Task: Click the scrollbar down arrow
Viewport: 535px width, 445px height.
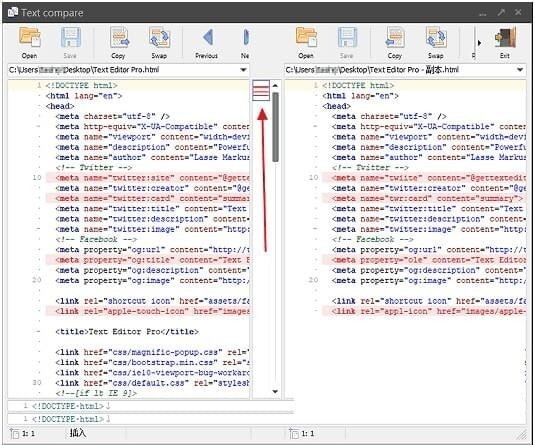Action: pyautogui.click(x=275, y=391)
